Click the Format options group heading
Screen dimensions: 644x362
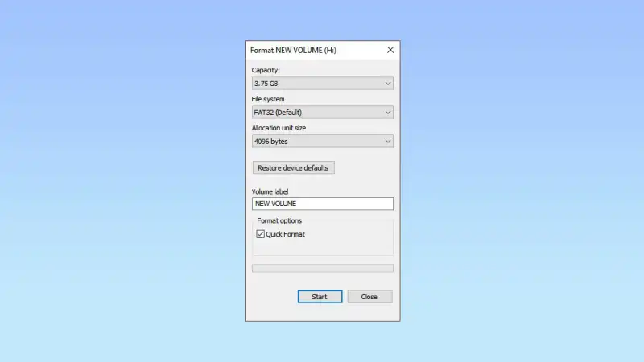[279, 220]
